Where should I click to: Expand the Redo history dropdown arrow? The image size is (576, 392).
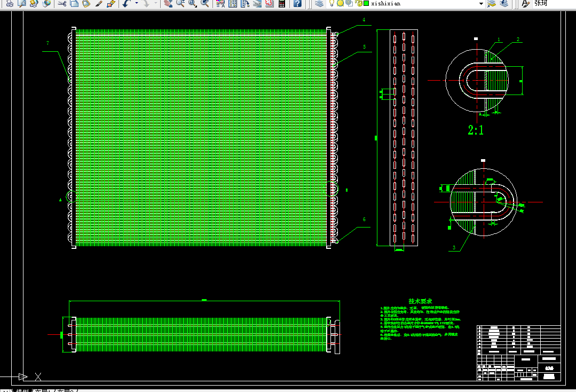156,3
